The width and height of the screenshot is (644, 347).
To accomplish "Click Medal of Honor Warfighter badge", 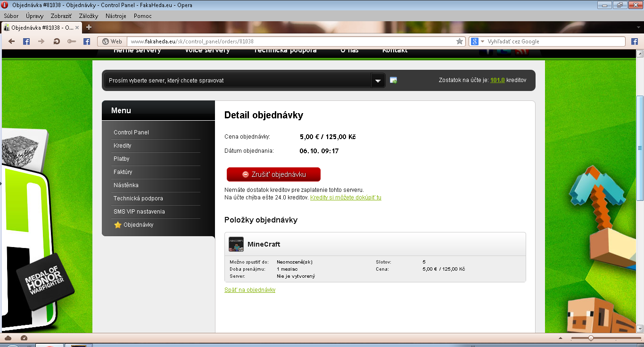I will [45, 281].
